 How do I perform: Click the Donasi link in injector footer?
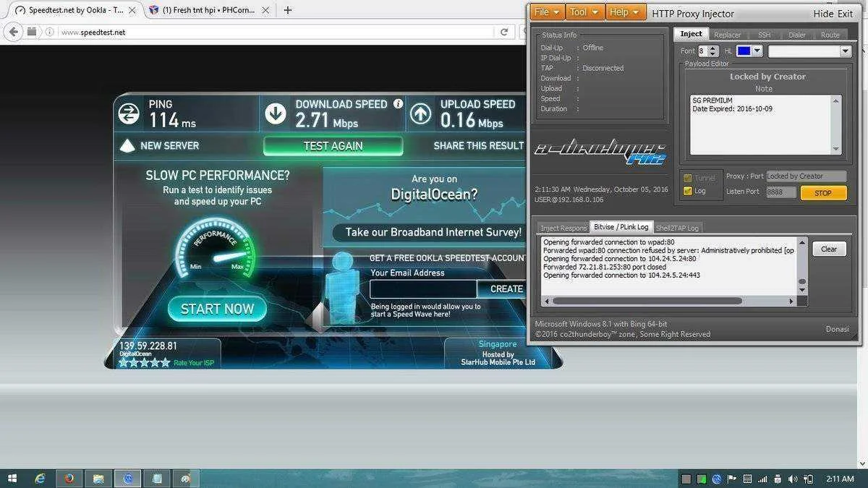click(837, 329)
